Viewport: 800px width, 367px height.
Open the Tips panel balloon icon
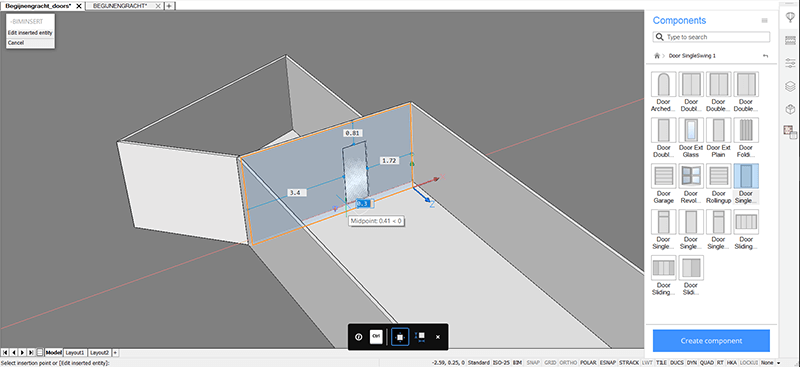click(x=790, y=18)
